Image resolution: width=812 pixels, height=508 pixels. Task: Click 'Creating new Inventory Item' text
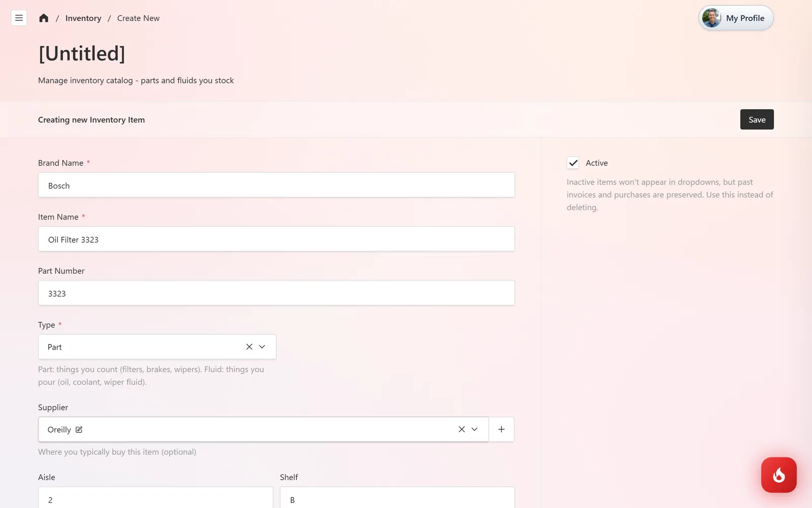(91, 120)
